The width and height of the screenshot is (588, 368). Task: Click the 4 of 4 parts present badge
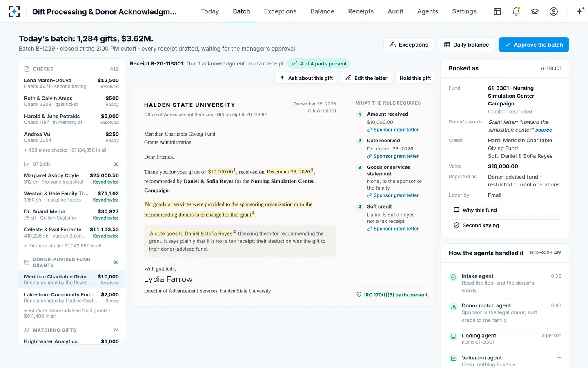pyautogui.click(x=319, y=64)
